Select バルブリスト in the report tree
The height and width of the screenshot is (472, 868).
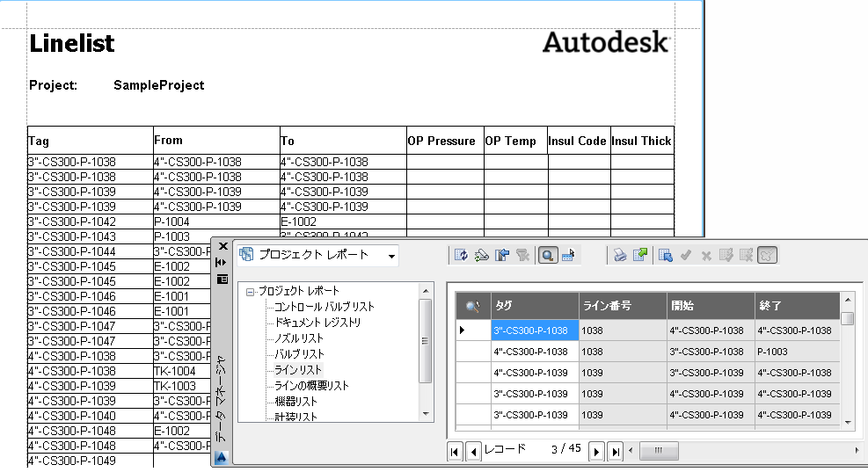299,354
